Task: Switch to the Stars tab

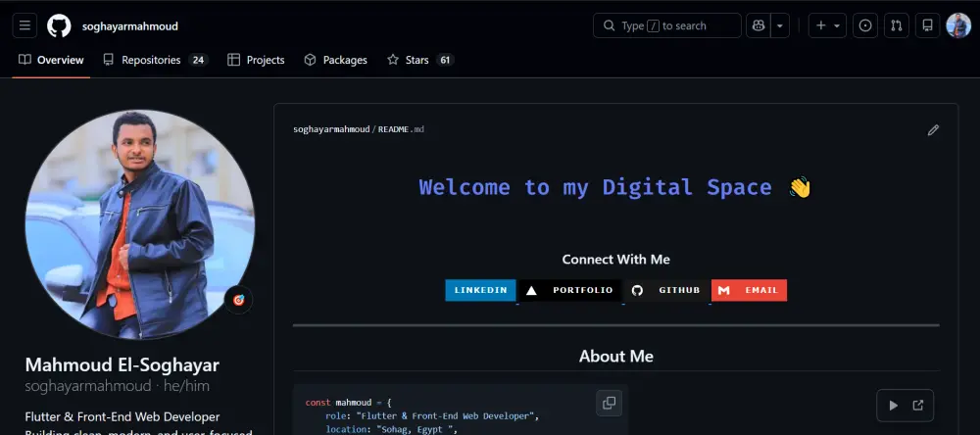Action: [x=420, y=60]
